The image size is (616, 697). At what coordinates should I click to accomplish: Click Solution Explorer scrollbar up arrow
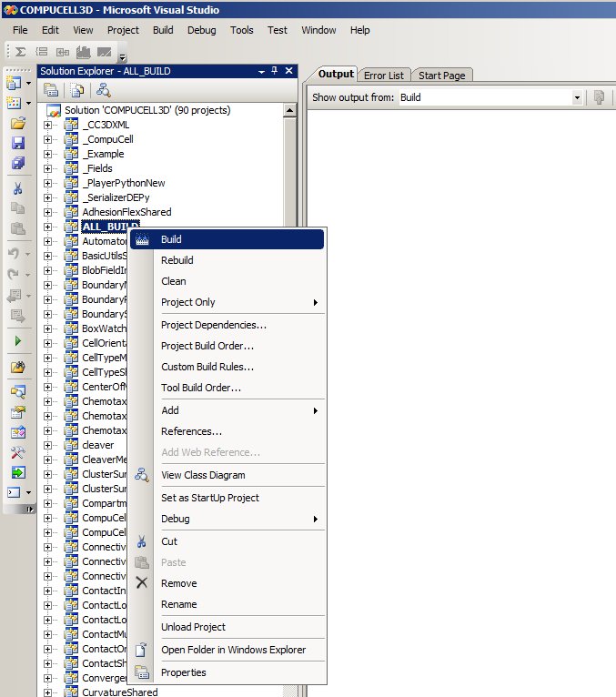pyautogui.click(x=291, y=109)
